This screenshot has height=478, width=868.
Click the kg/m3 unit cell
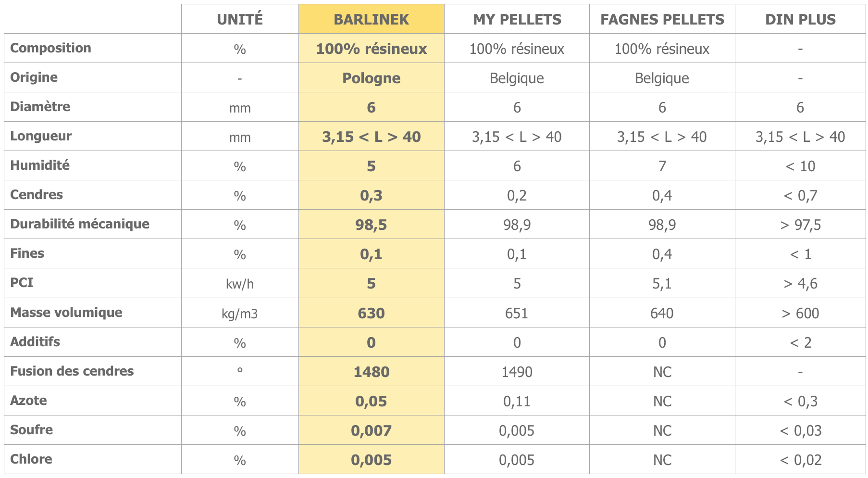[x=240, y=314]
